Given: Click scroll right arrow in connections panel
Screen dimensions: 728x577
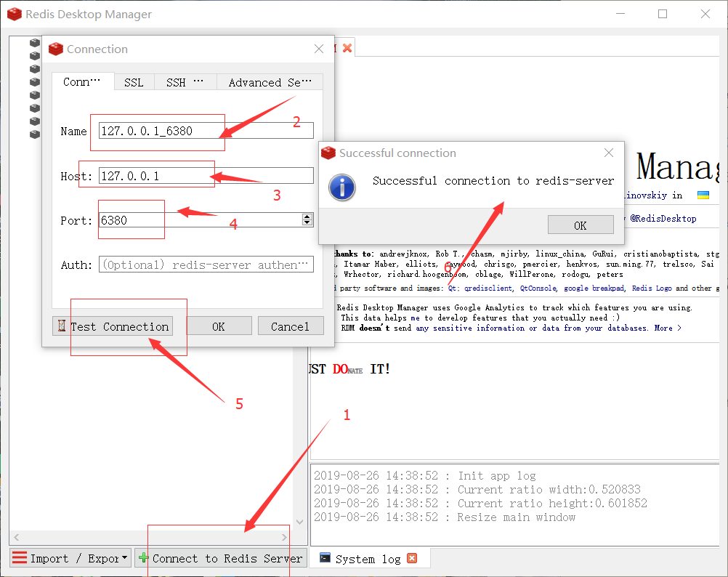Looking at the screenshot, I should [x=284, y=537].
